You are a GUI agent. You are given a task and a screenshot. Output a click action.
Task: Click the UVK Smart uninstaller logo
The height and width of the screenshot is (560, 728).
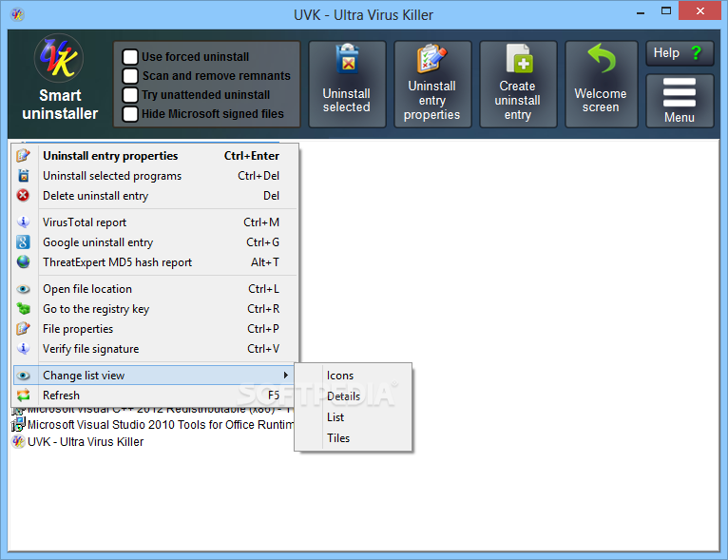59,58
